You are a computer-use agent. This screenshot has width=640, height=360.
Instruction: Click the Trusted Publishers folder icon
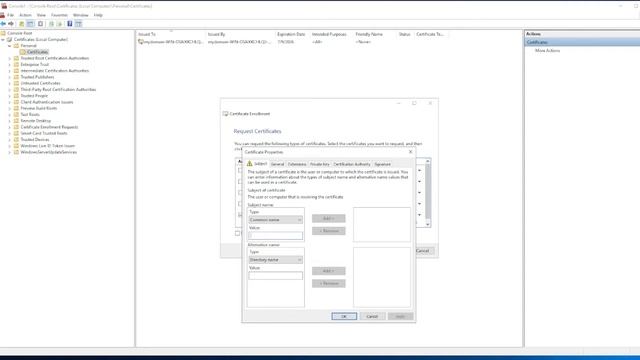click(x=16, y=77)
